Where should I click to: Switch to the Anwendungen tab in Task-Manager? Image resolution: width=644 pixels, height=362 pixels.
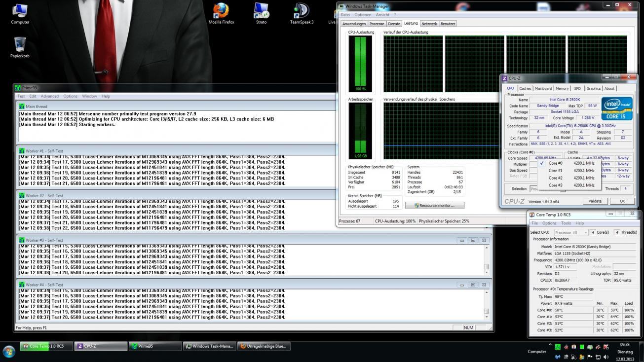pyautogui.click(x=354, y=24)
